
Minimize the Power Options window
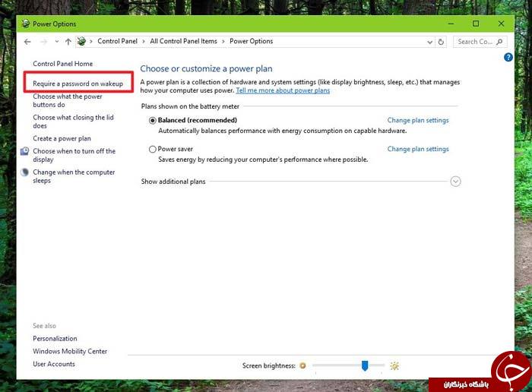click(x=451, y=24)
